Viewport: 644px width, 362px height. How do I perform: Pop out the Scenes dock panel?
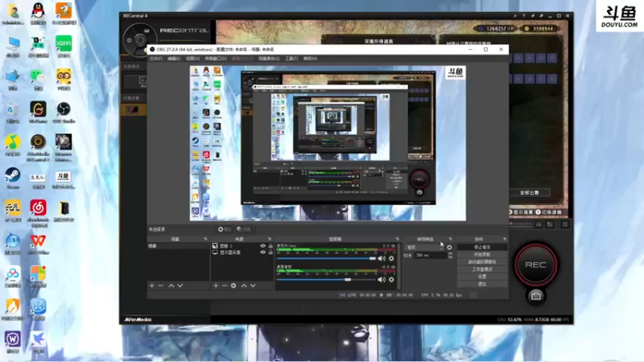pyautogui.click(x=205, y=239)
